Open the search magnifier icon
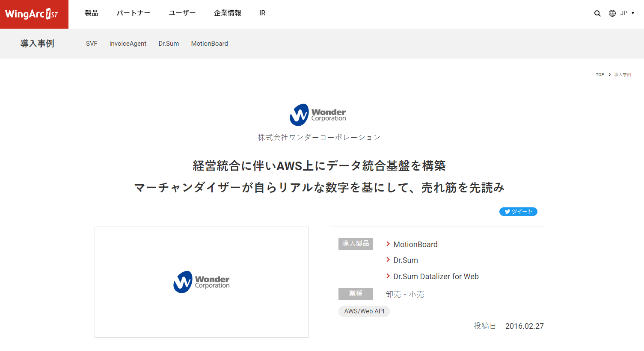Viewport: 644px width, 351px height. 597,13
